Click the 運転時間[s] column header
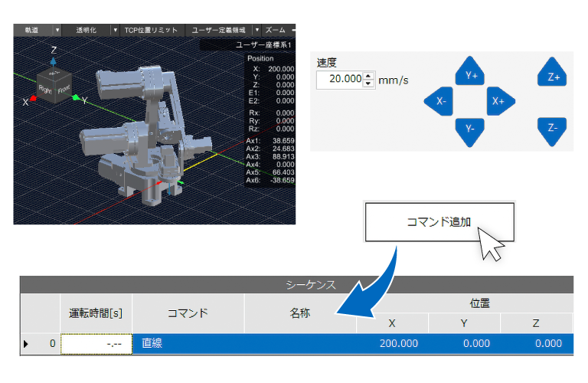 click(x=96, y=313)
